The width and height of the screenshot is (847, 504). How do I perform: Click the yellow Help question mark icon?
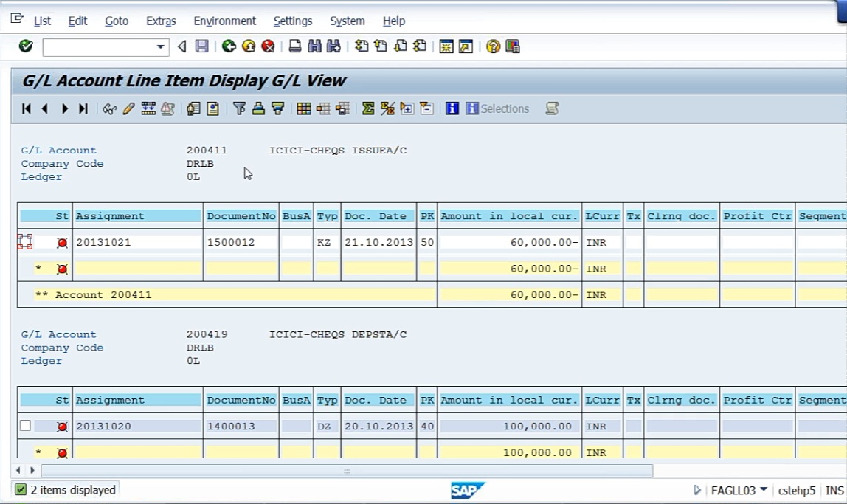(x=493, y=46)
